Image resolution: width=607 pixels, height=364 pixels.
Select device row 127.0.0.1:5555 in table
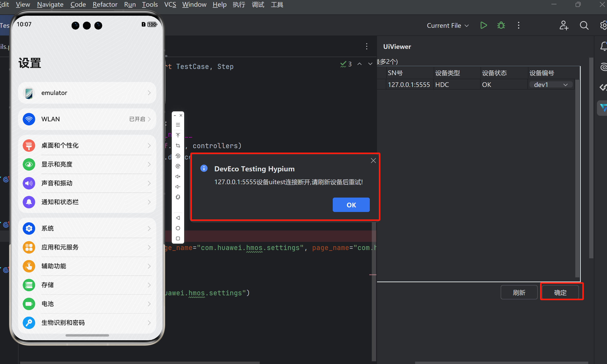(x=476, y=85)
